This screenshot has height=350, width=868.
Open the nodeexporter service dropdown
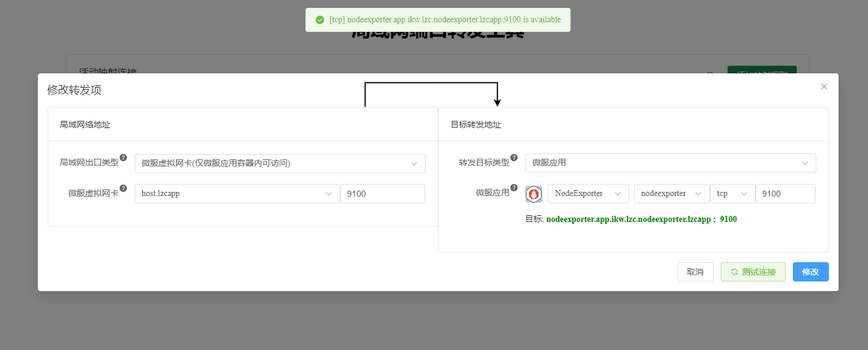[671, 194]
